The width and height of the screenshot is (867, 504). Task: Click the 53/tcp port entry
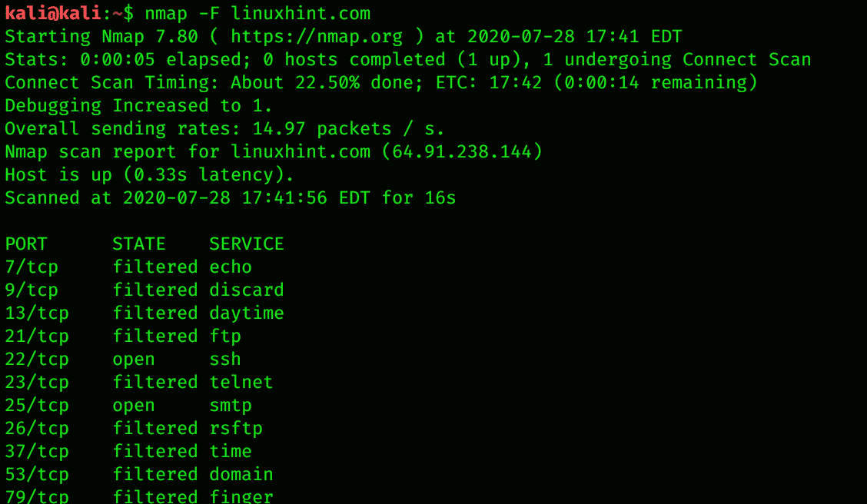(37, 474)
